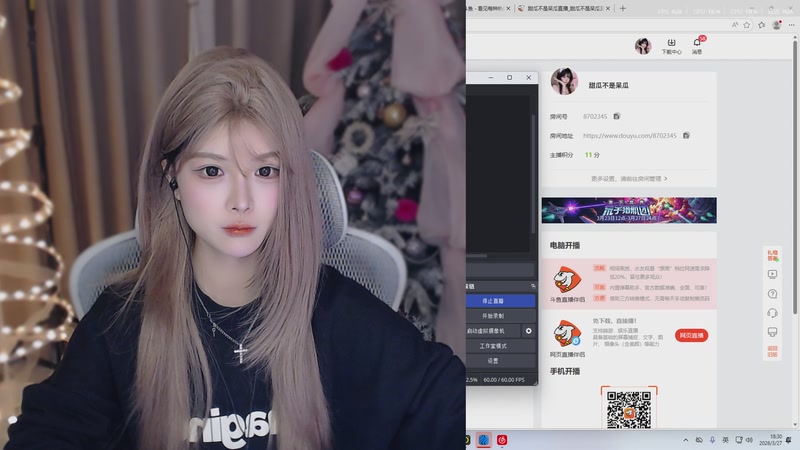Screen dimensions: 800x450
Task: Click the blue app icon on the taskbar
Action: pos(484,440)
